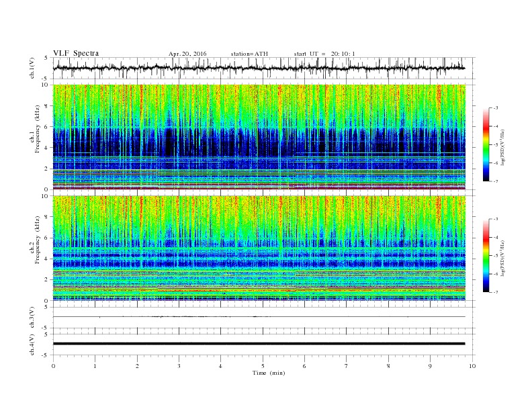The height and width of the screenshot is (411, 532).
Task: Select the "start UT = 20:10:1" text
Action: point(324,54)
